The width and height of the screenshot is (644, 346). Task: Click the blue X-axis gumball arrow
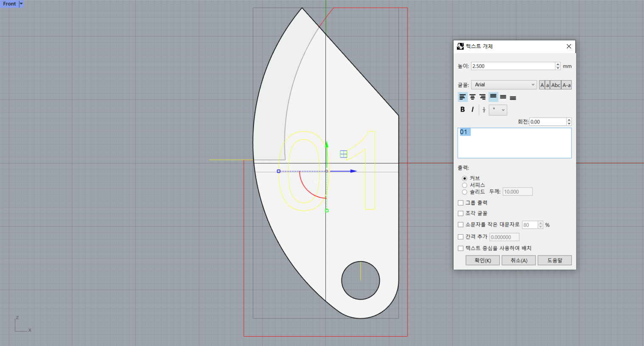(x=354, y=171)
